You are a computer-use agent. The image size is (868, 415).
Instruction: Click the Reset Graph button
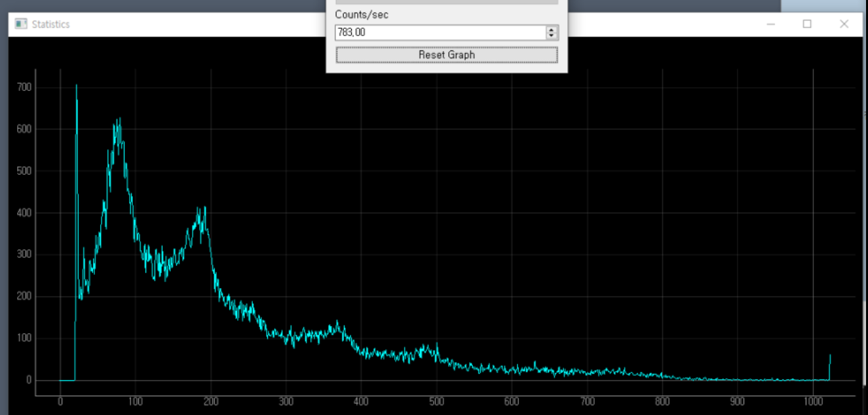(x=447, y=55)
